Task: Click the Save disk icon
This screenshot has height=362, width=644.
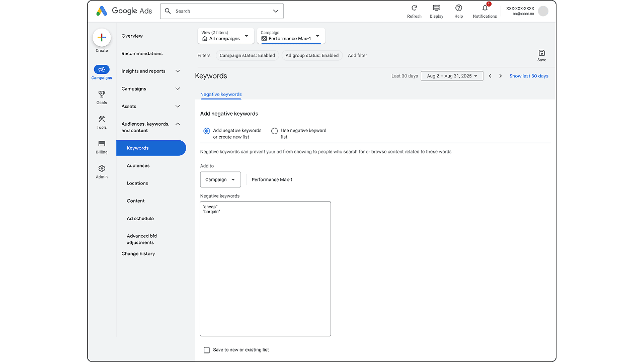Action: [x=541, y=53]
